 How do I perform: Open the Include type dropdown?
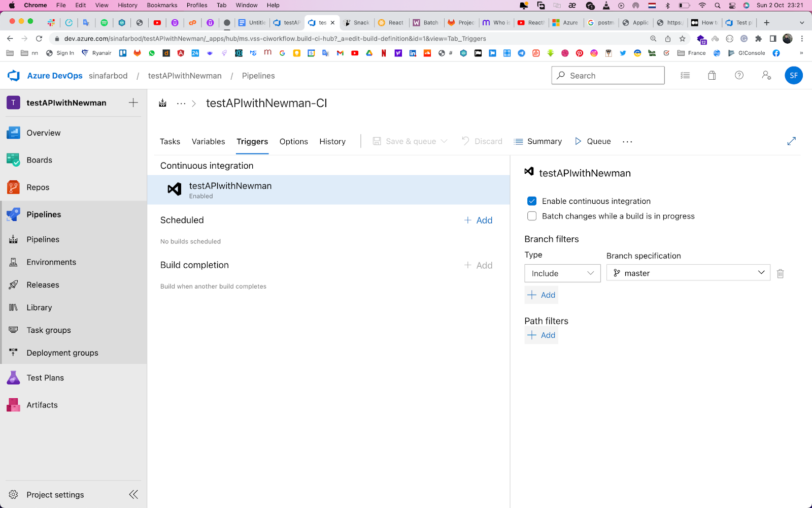pos(562,273)
